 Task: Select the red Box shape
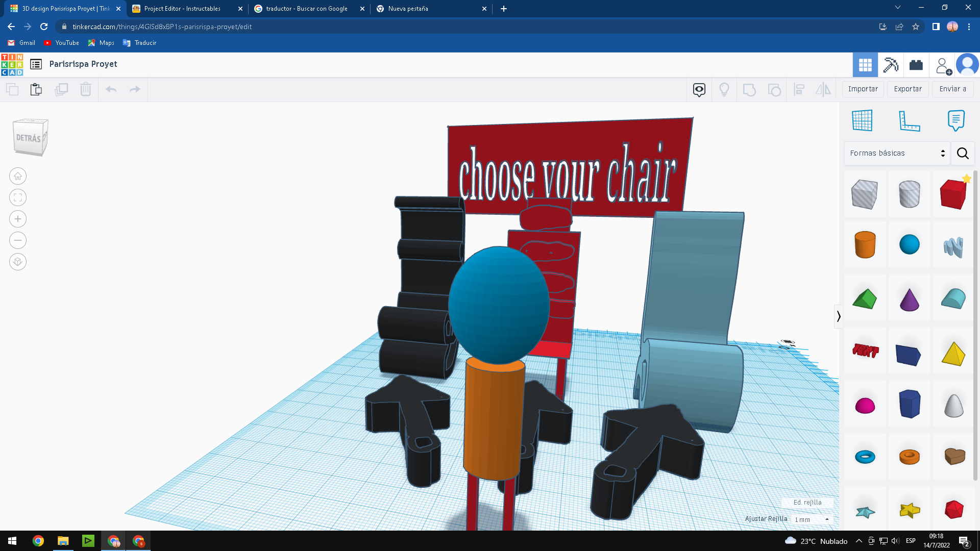pos(953,194)
